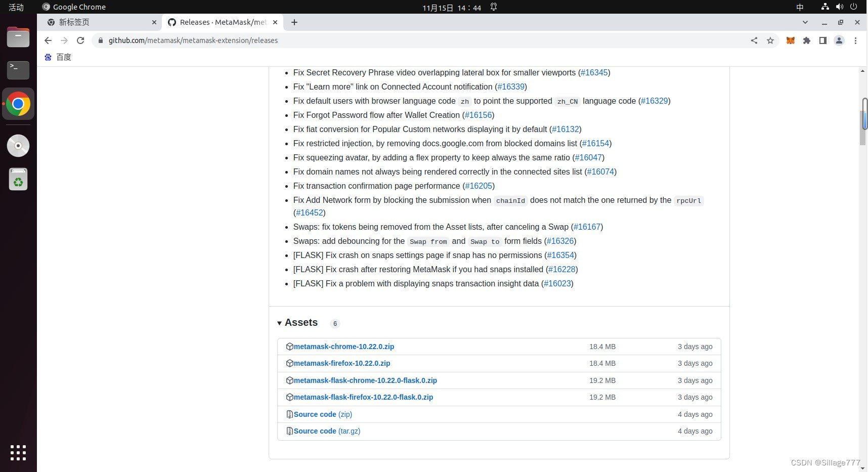Open 活动 activities overview
868x472 pixels.
pos(16,7)
